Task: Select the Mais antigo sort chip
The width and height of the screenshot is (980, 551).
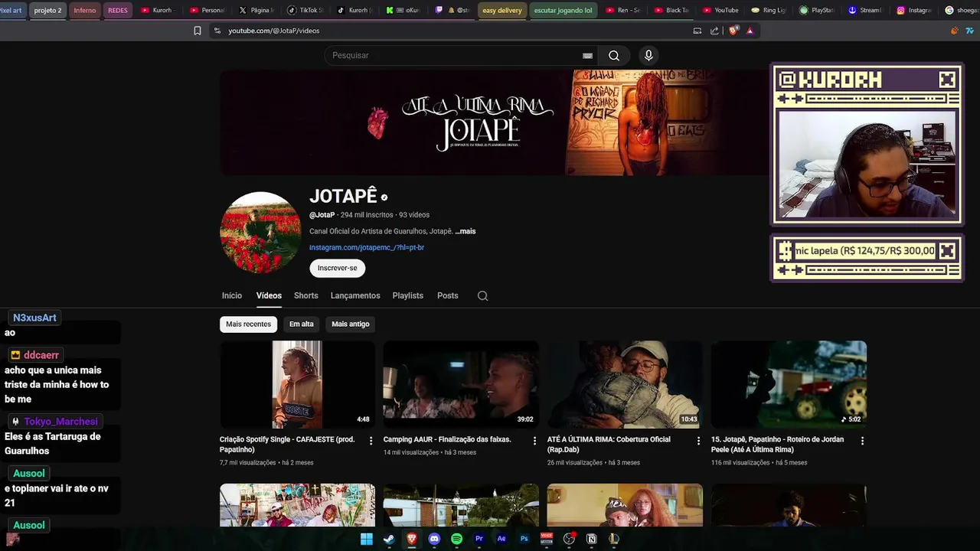Action: (351, 324)
